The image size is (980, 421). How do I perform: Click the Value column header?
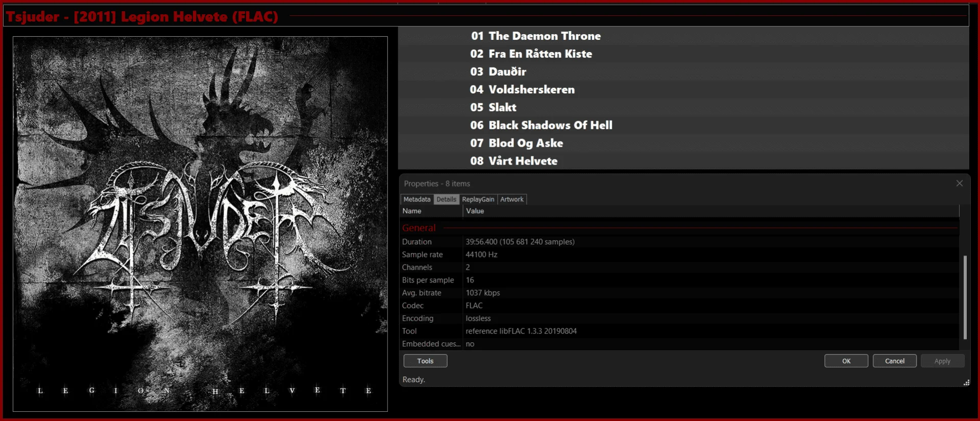[711, 211]
